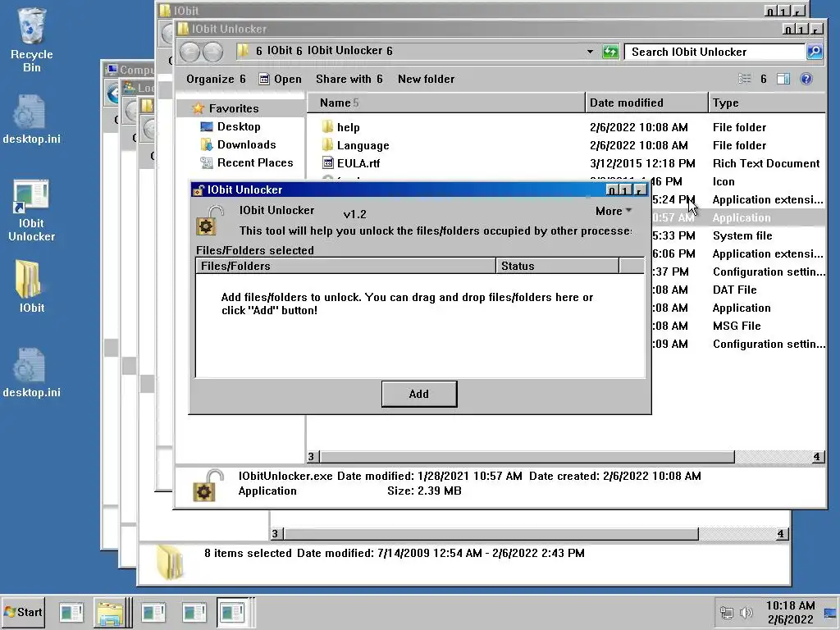
Task: Click the Add button in IObit Unlocker
Action: pos(419,394)
